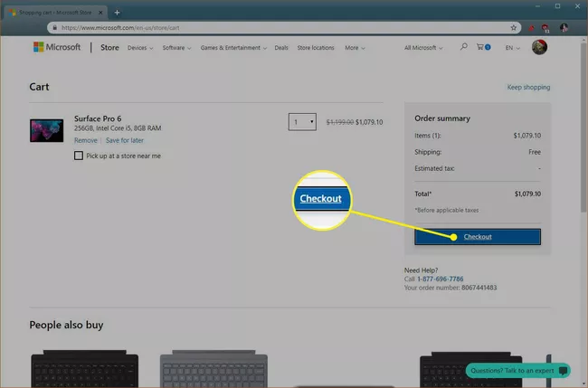Open a new browser tab
This screenshot has height=388, width=588.
point(117,13)
